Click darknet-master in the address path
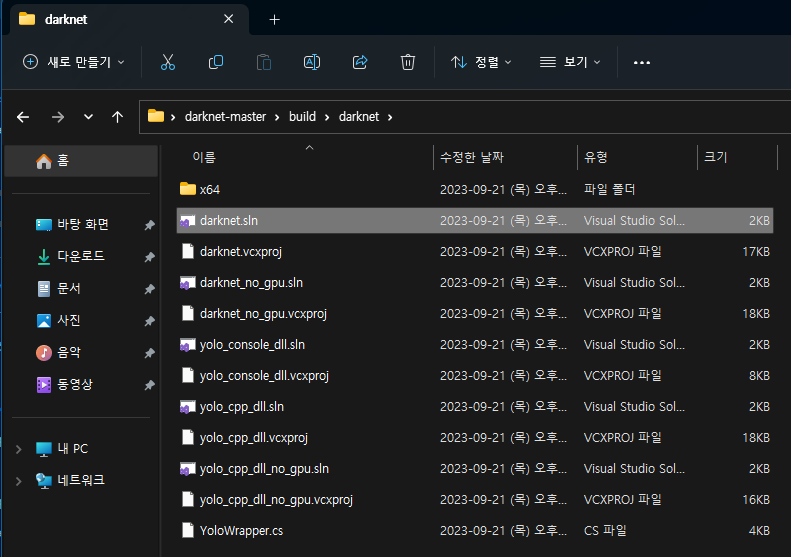Screen dimensions: 791x557 (225, 117)
